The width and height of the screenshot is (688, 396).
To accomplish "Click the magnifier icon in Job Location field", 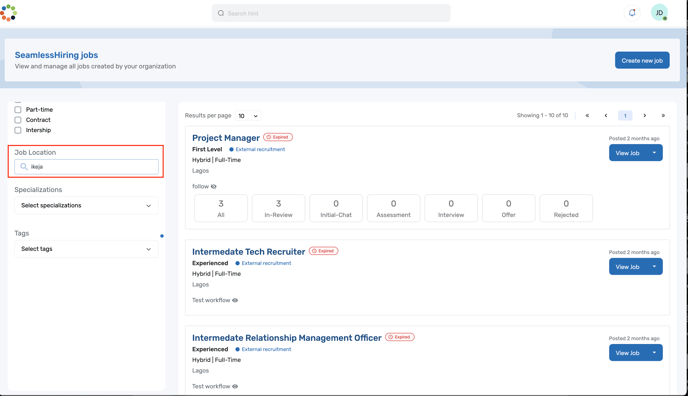I will click(24, 167).
